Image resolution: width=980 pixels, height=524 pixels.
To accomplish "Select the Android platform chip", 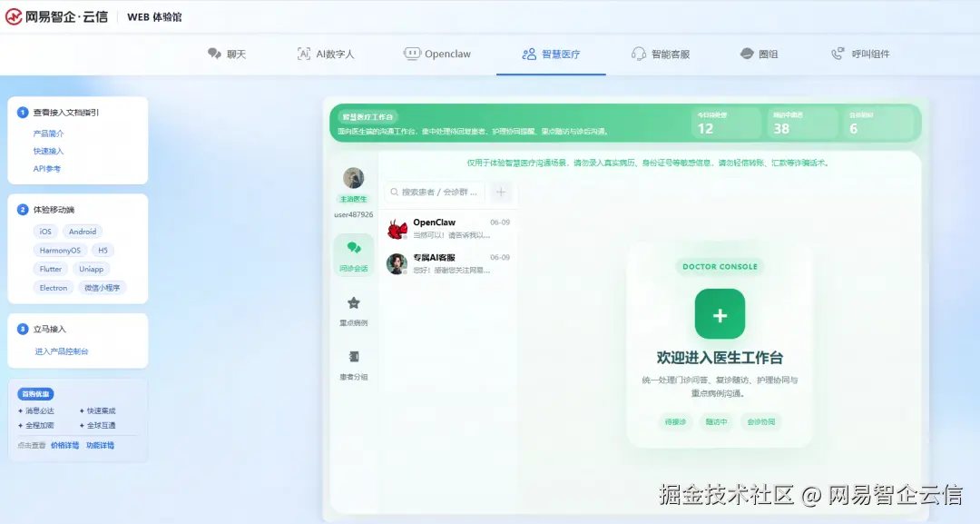I will (83, 232).
